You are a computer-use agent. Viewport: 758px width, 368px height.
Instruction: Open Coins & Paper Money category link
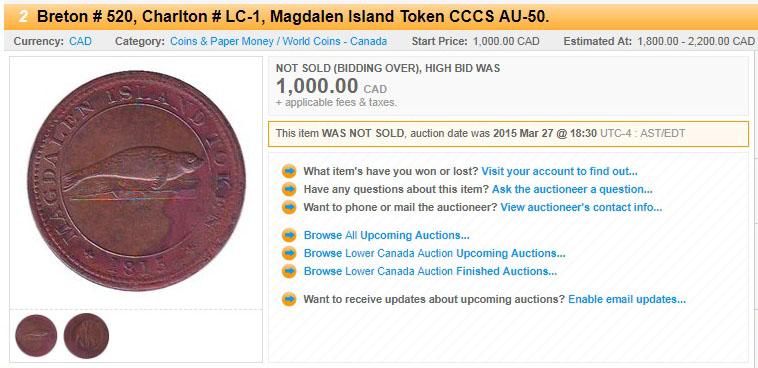pos(278,41)
